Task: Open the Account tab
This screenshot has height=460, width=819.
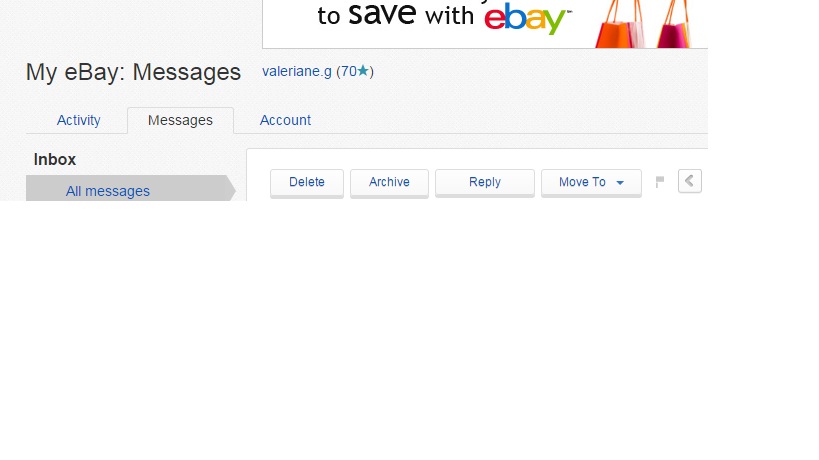Action: [285, 120]
